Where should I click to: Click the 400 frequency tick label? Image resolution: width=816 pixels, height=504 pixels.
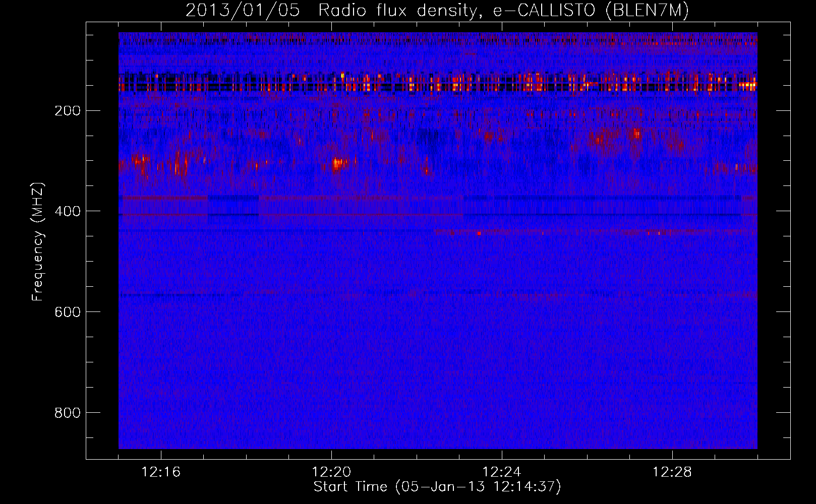(67, 211)
